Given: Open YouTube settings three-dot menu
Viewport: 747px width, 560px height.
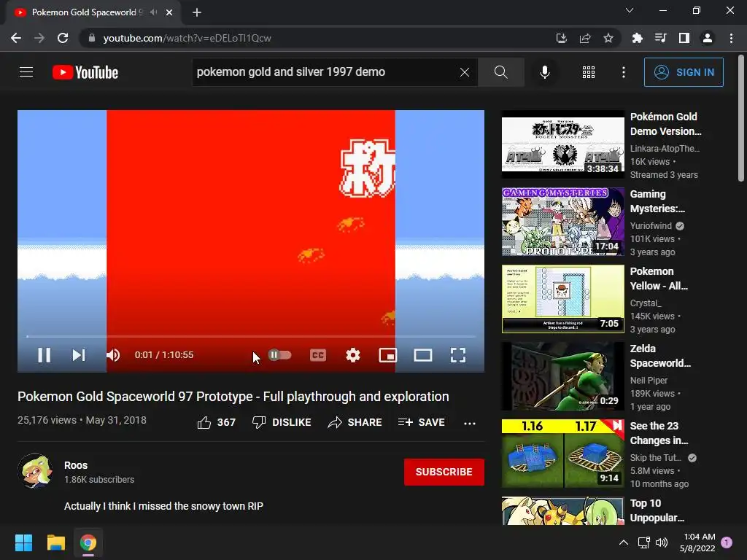Looking at the screenshot, I should [624, 72].
